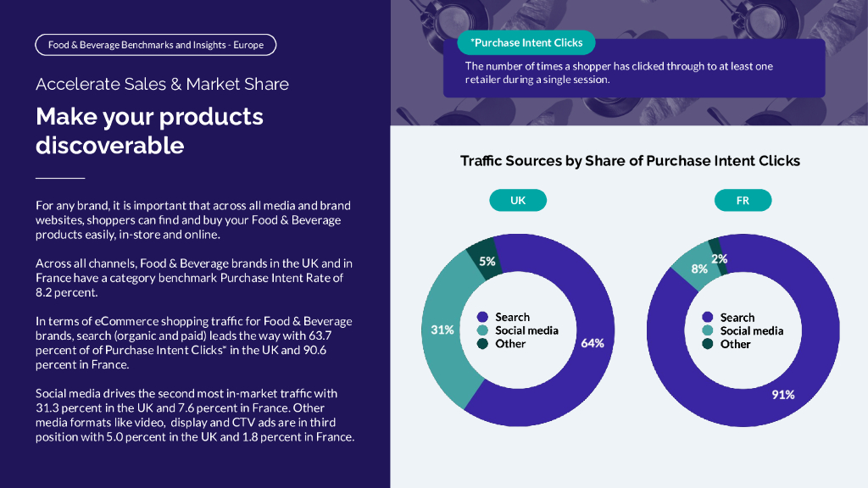Click the Traffic Sources chart title
Image resolution: width=868 pixels, height=488 pixels.
[630, 161]
